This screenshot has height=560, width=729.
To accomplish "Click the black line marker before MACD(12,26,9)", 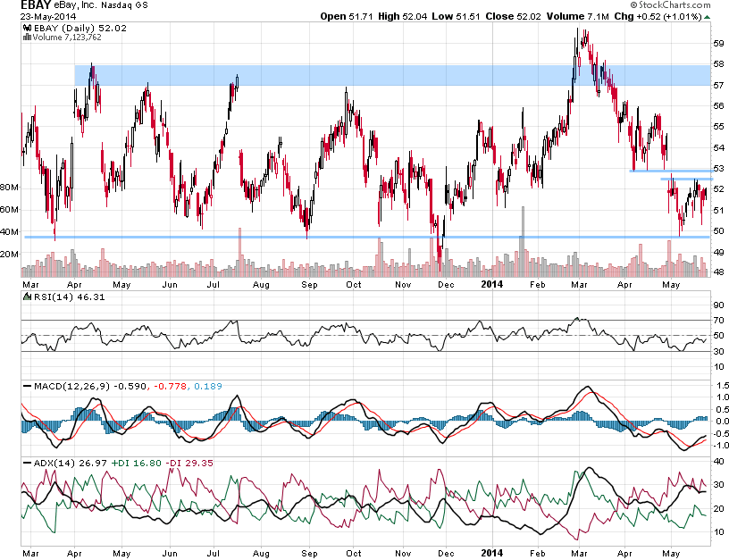I will click(28, 386).
